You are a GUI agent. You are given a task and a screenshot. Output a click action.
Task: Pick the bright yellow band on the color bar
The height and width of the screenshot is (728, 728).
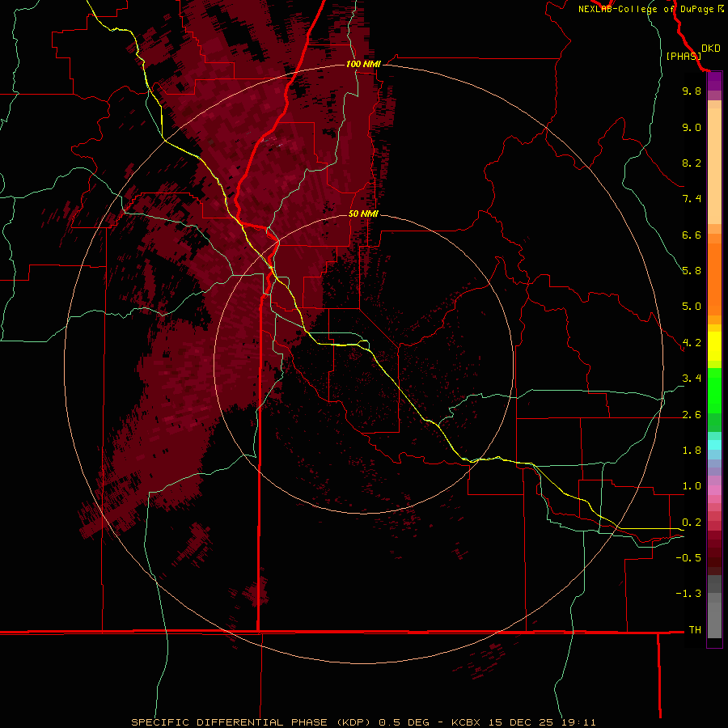pyautogui.click(x=714, y=346)
